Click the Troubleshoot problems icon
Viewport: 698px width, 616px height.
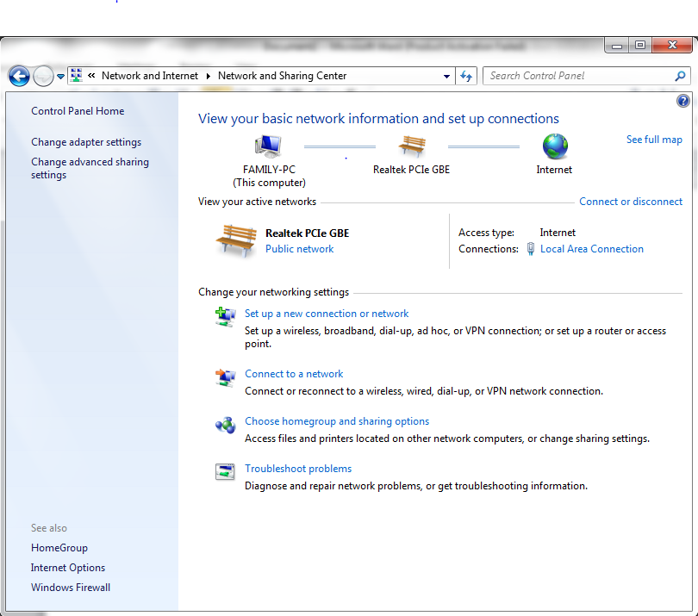[225, 472]
